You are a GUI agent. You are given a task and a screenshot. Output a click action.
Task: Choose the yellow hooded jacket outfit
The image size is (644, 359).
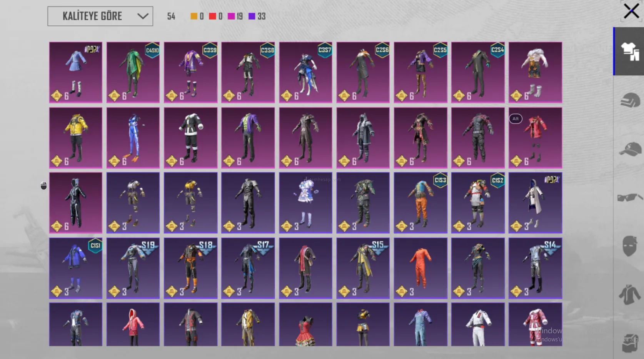pos(75,138)
